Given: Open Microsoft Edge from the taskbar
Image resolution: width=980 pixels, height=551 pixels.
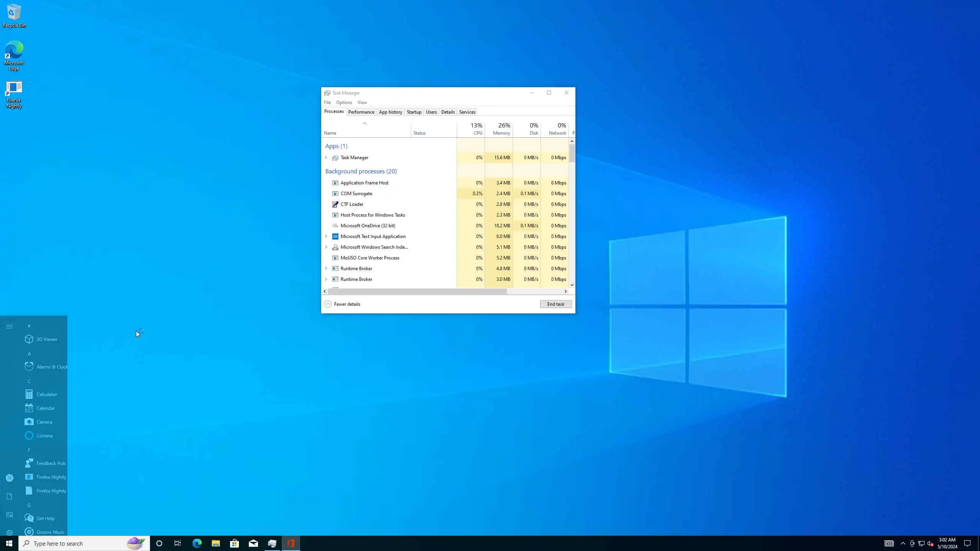Looking at the screenshot, I should pos(197,543).
